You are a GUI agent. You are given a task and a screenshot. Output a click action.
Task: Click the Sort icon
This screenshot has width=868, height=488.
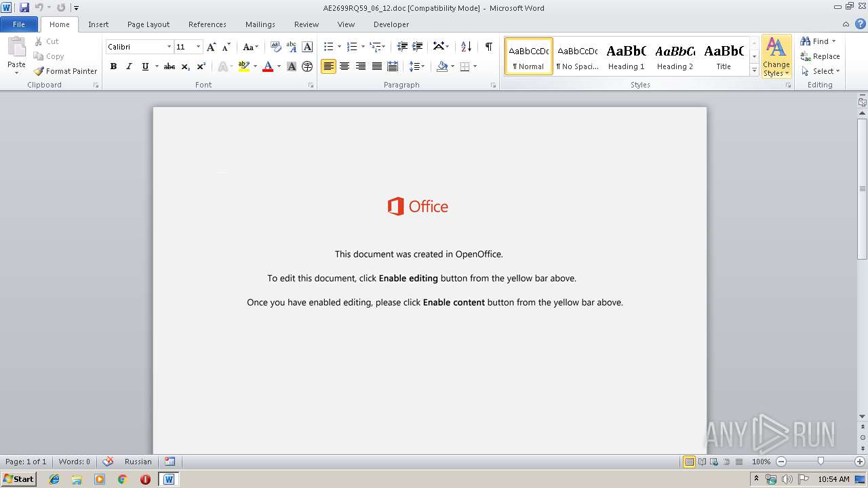click(x=466, y=47)
